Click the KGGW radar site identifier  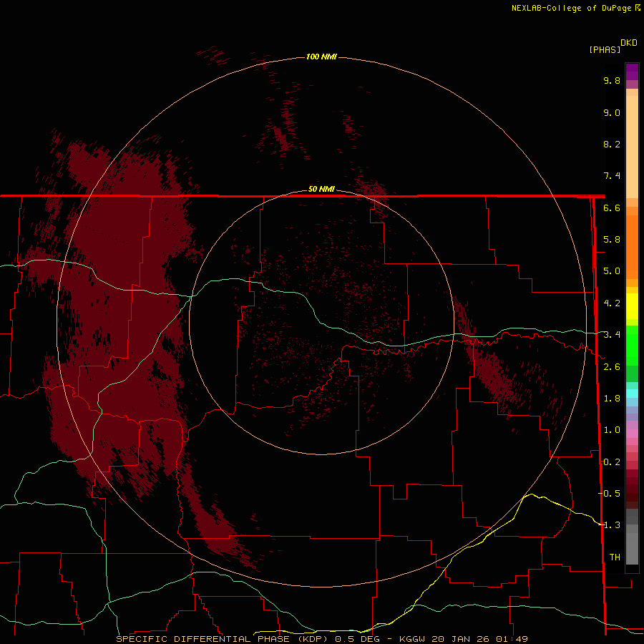click(x=414, y=639)
